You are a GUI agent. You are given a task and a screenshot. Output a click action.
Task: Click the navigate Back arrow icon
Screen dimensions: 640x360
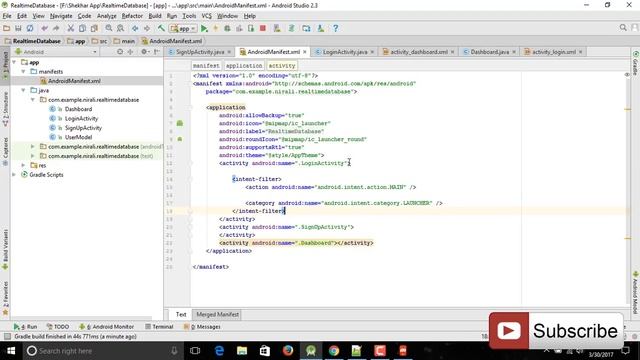135,28
